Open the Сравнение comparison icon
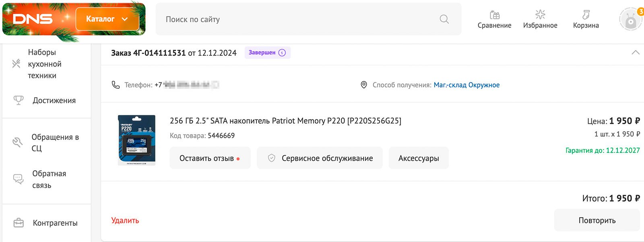The height and width of the screenshot is (242, 644). click(x=494, y=15)
